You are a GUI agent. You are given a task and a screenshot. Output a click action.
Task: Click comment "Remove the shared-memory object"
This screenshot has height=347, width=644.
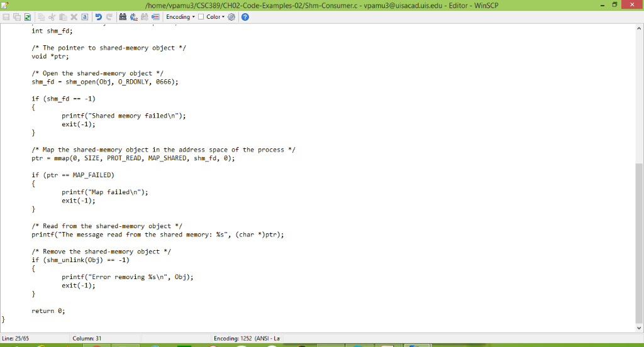tap(101, 251)
